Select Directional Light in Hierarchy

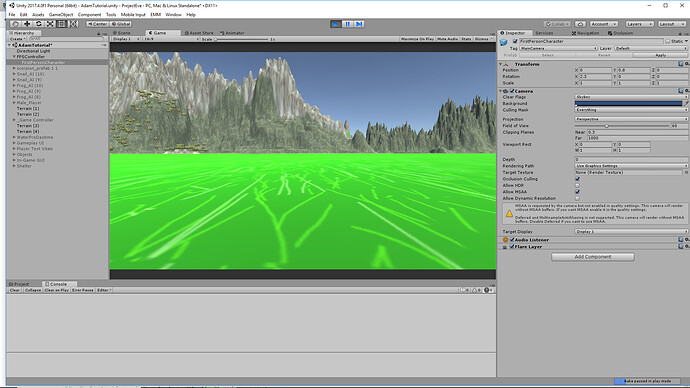[33, 51]
